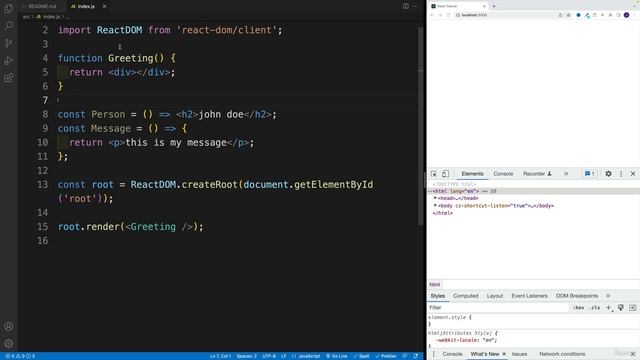Close the DevTools panel
Viewport: 640px width, 360px height.
pos(633,174)
